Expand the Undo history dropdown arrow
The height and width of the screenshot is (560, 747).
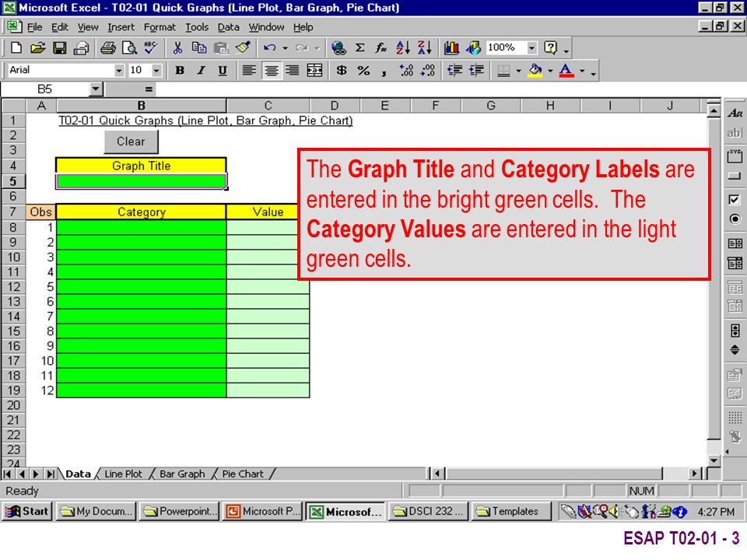[x=285, y=47]
